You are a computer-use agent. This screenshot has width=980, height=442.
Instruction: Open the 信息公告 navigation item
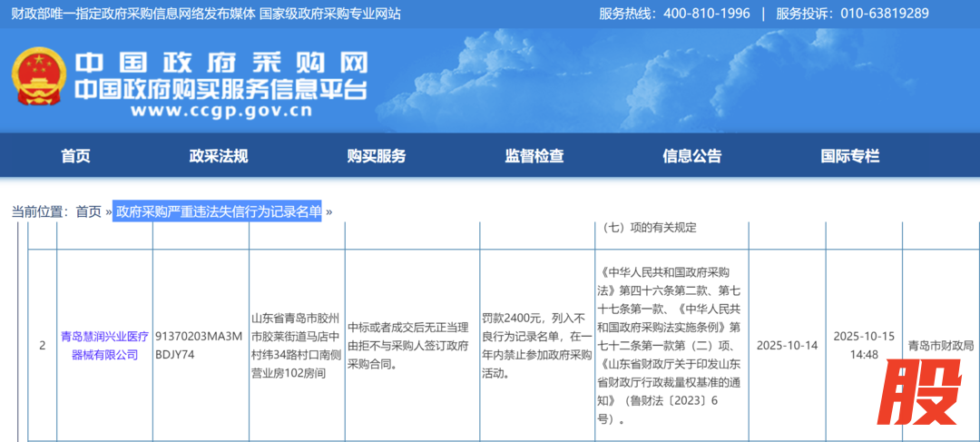(691, 155)
